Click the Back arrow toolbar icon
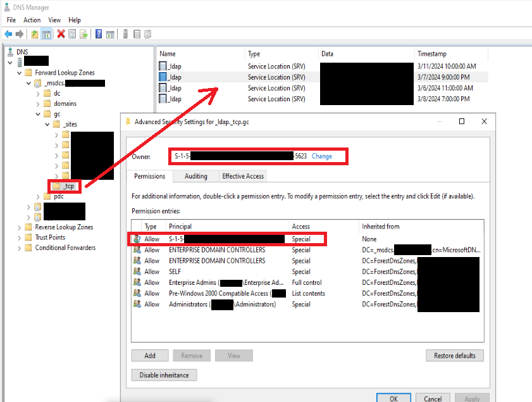Viewport: 532px width, 402px height. point(8,34)
